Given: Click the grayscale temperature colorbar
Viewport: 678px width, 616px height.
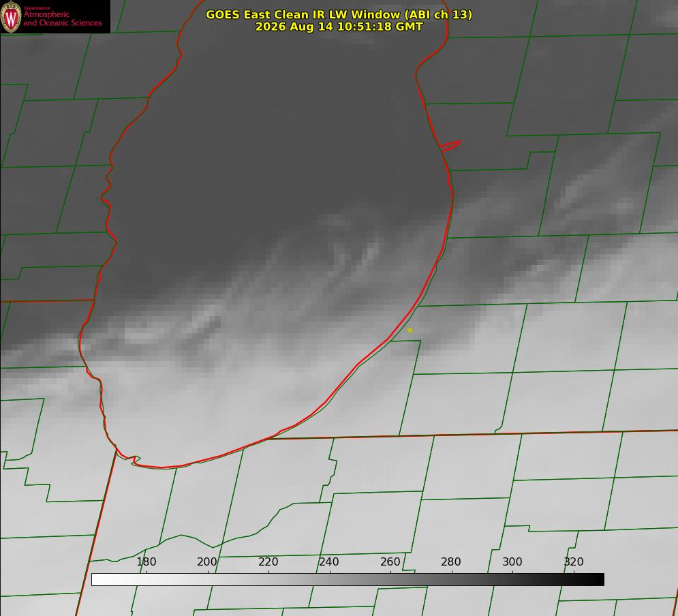Looking at the screenshot, I should click(x=348, y=580).
